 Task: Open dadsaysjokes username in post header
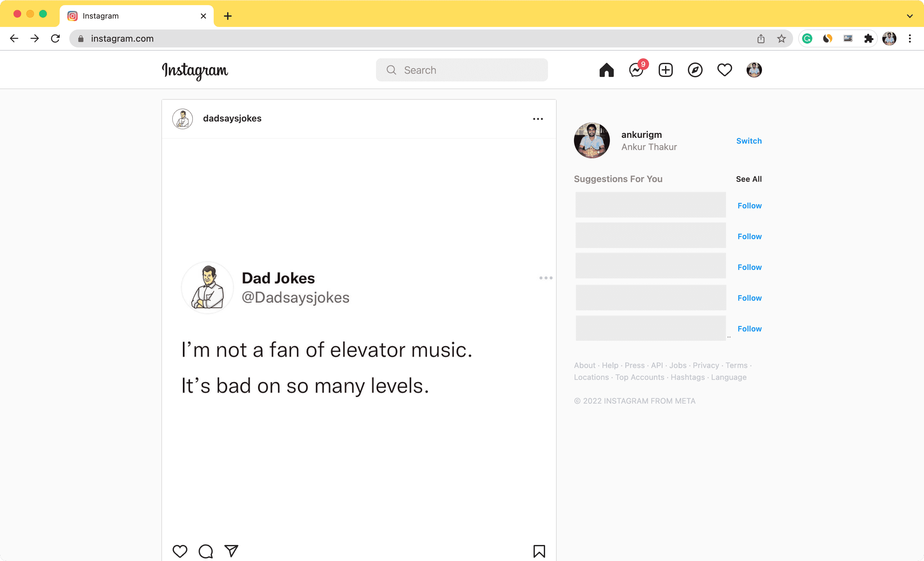coord(232,118)
